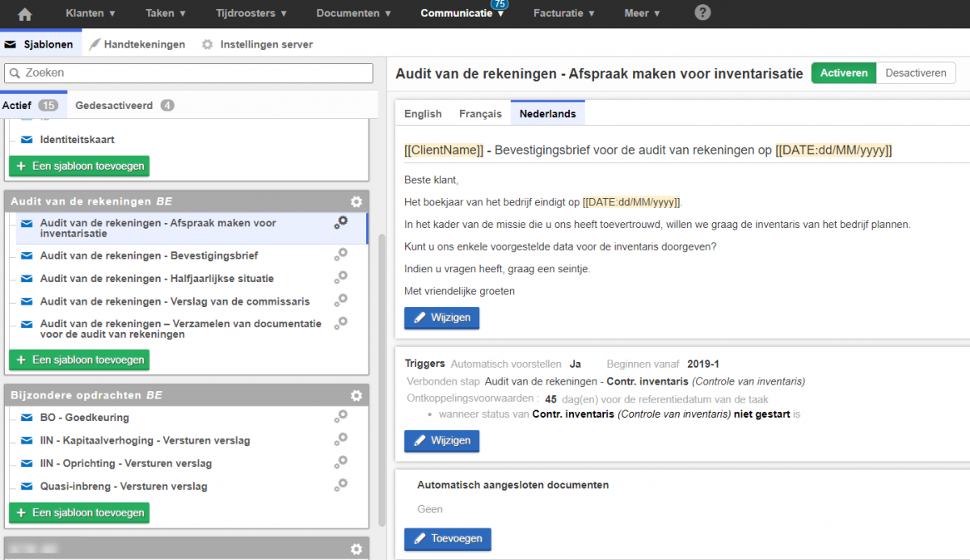Click envelope icon of Identiteitskaart template
Screen dimensions: 970x560
[27, 140]
